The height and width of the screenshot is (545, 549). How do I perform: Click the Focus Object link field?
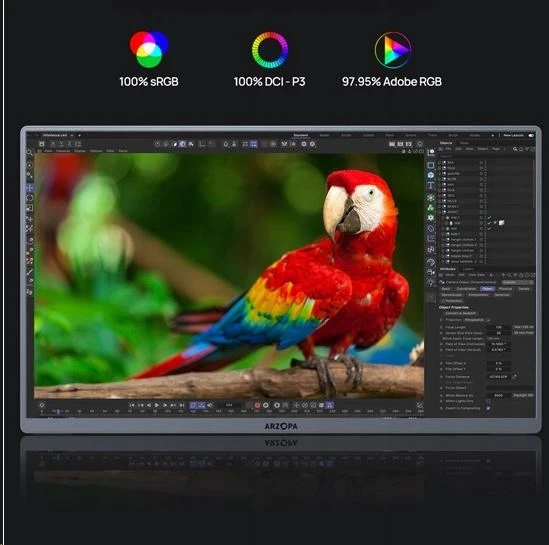pyautogui.click(x=510, y=388)
